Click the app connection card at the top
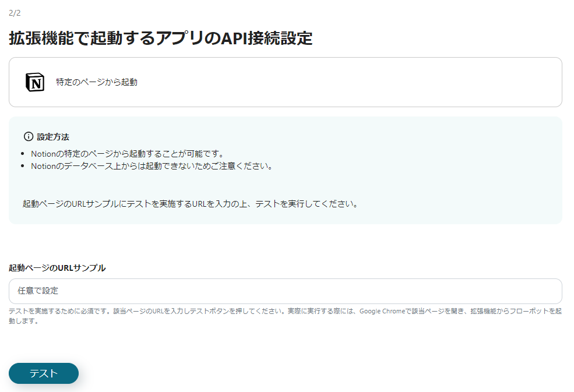Viewport: 574px width, 392px height. (286, 82)
